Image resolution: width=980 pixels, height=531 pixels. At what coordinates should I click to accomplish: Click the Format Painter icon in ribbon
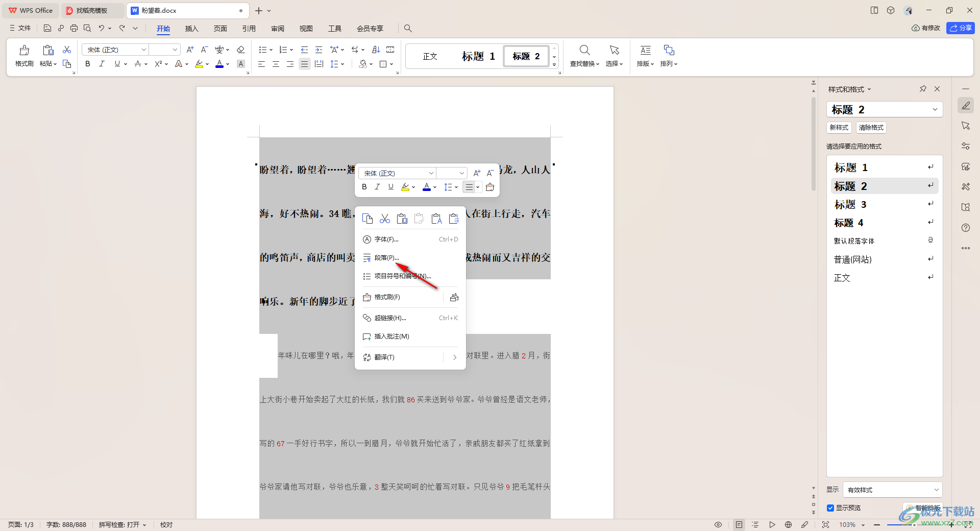24,51
